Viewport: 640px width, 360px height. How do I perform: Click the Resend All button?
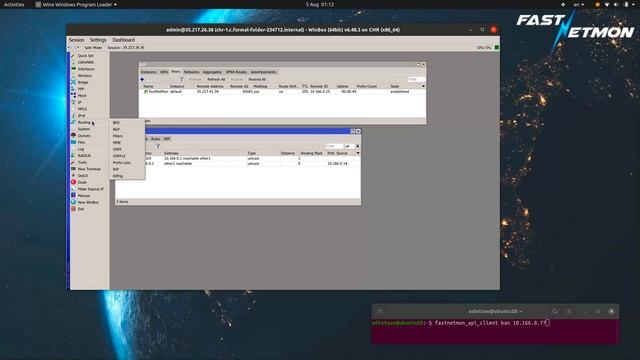[257, 79]
